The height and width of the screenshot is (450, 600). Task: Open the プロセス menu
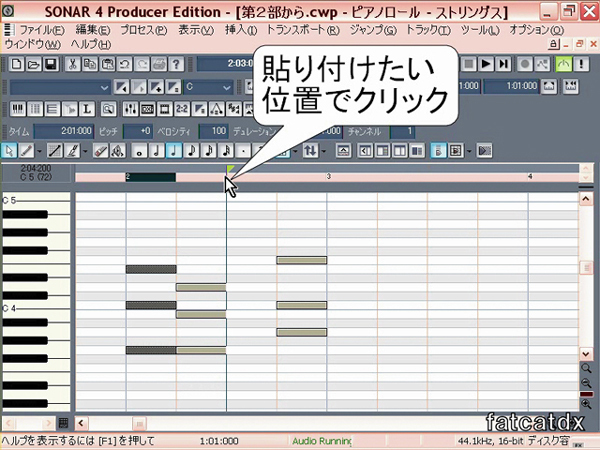144,30
